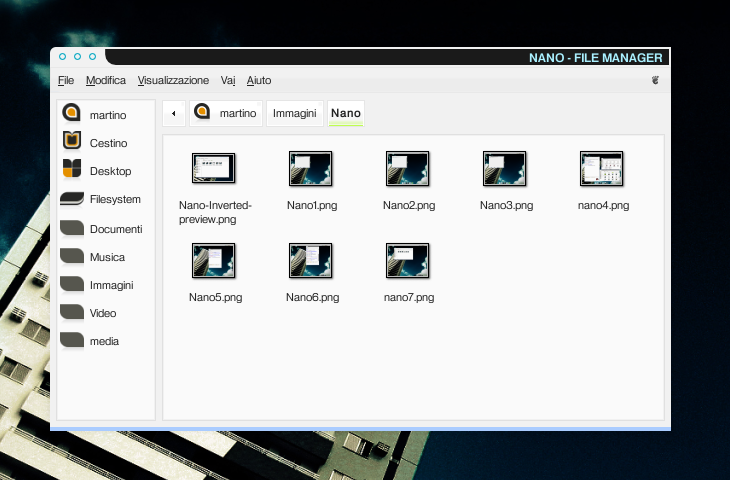730x480 pixels.
Task: Click the Filesystem label in sidebar
Action: (115, 199)
